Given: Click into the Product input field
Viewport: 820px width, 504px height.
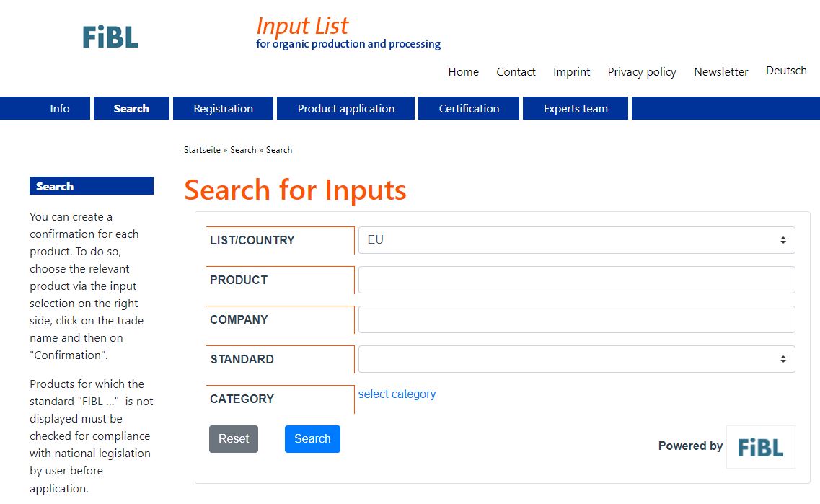Looking at the screenshot, I should (x=576, y=280).
